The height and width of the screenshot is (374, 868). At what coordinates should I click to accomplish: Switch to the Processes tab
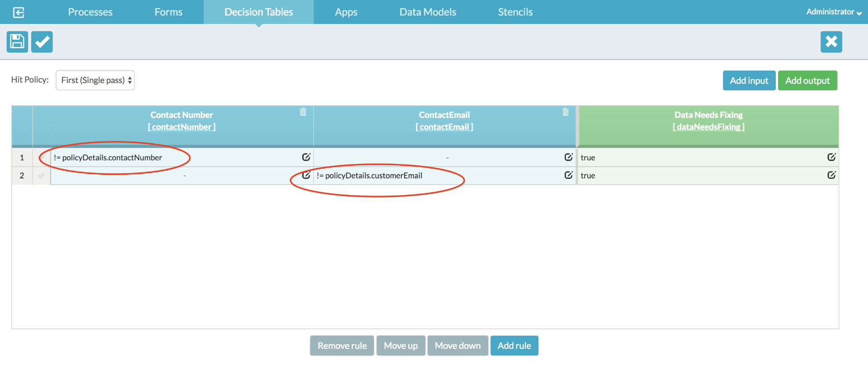[x=90, y=12]
